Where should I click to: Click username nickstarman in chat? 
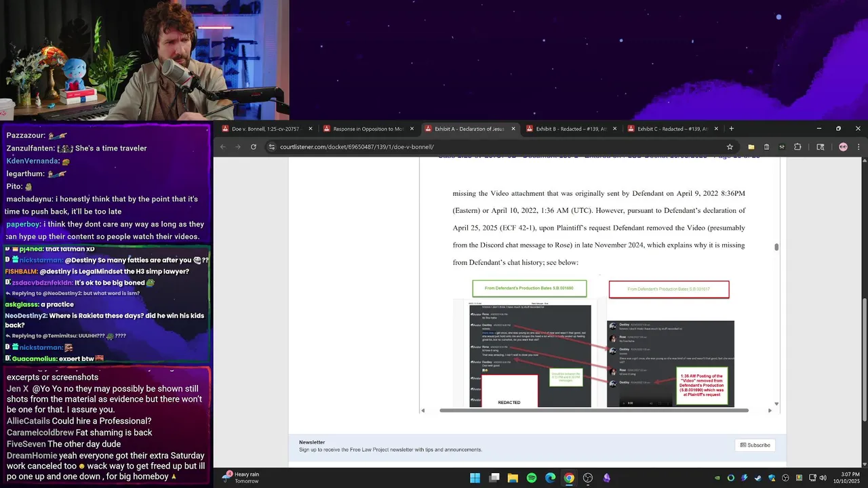click(41, 260)
